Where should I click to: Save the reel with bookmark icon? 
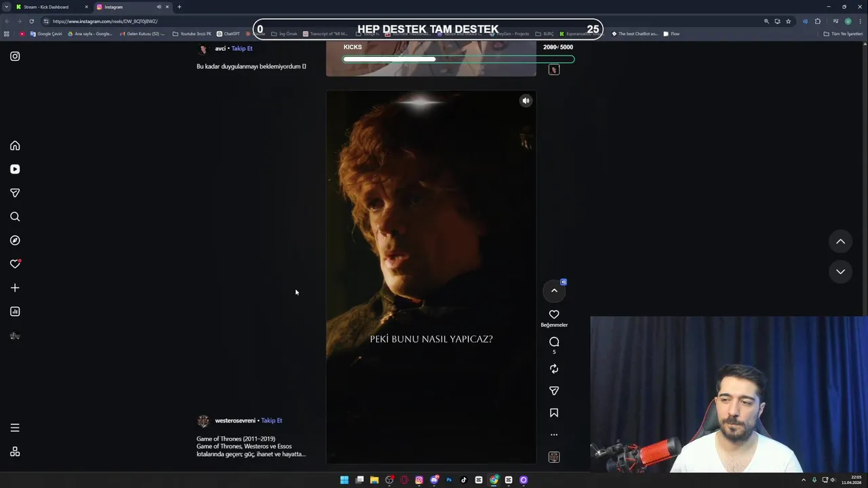pyautogui.click(x=554, y=413)
